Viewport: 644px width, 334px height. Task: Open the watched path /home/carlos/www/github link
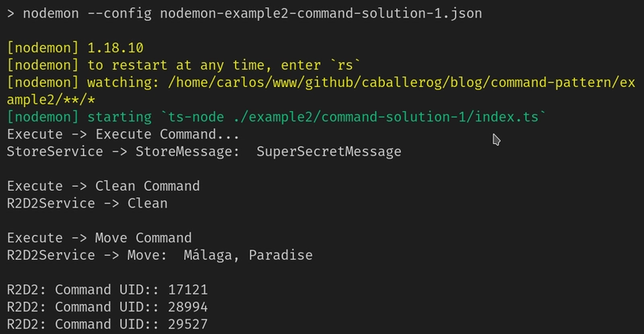pyautogui.click(x=402, y=83)
